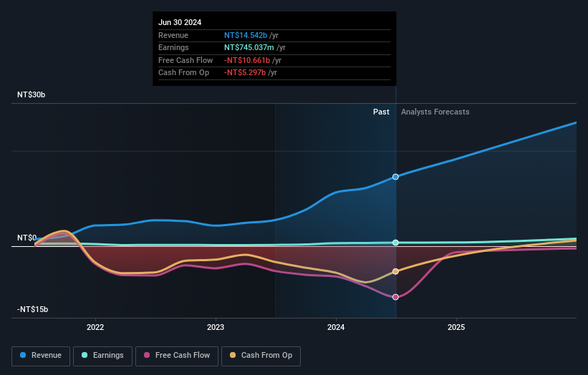
Task: Click the pink Free Cash Flow data point
Action: pos(395,297)
